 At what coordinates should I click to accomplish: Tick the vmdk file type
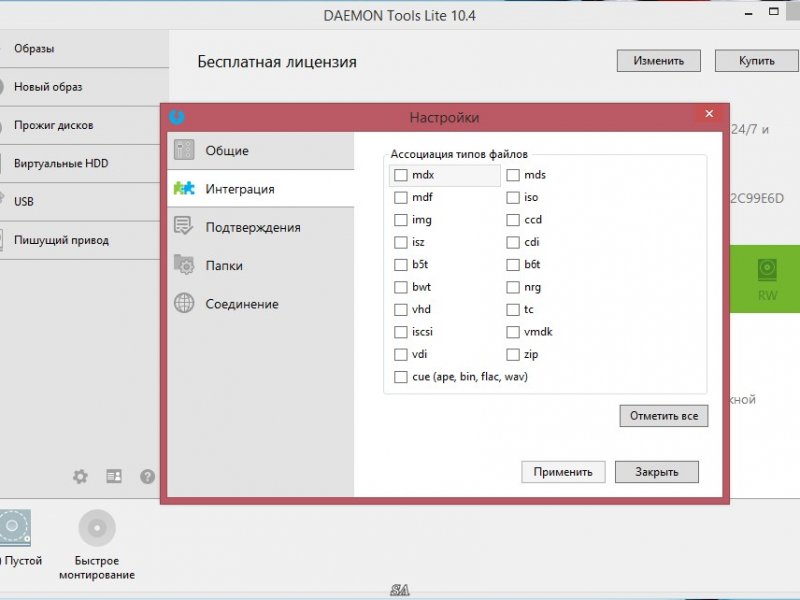[513, 332]
